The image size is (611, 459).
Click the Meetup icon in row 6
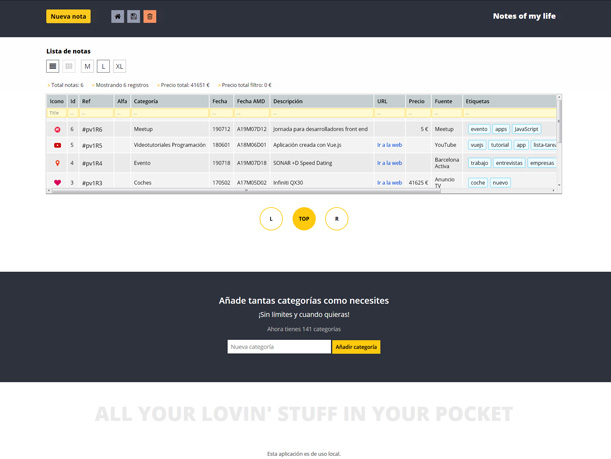click(x=57, y=129)
